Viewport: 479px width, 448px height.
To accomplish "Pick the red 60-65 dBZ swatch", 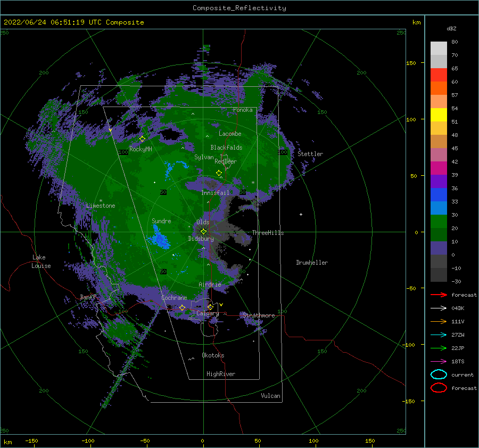I will click(439, 75).
